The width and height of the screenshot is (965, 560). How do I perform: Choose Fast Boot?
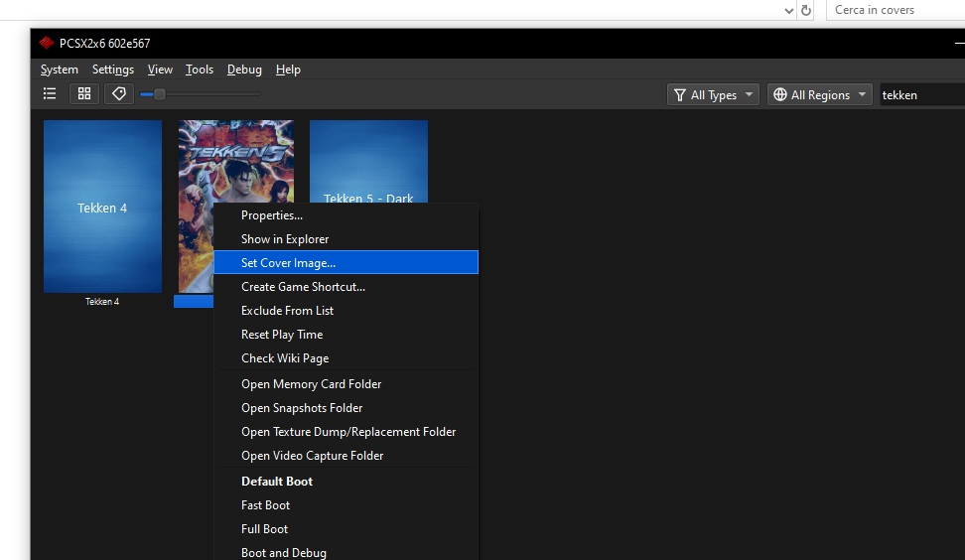345,505
